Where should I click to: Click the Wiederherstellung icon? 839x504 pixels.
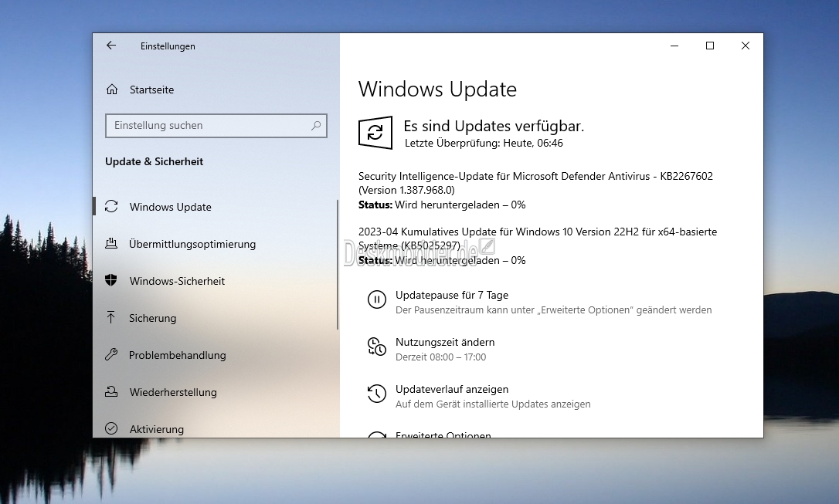[111, 392]
